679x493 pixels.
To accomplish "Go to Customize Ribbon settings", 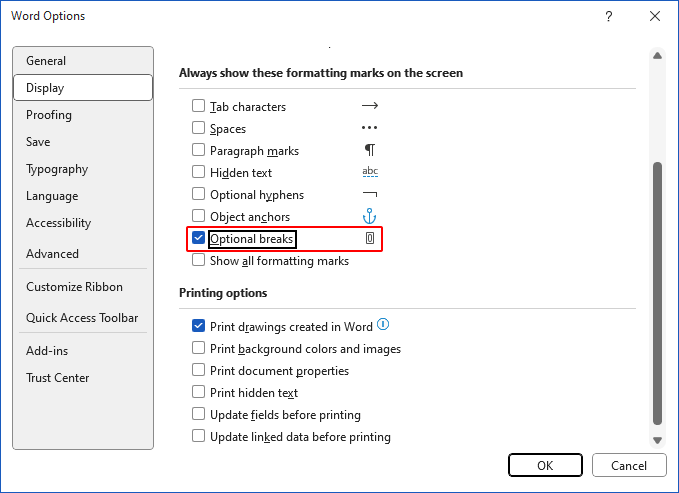I will (x=74, y=287).
